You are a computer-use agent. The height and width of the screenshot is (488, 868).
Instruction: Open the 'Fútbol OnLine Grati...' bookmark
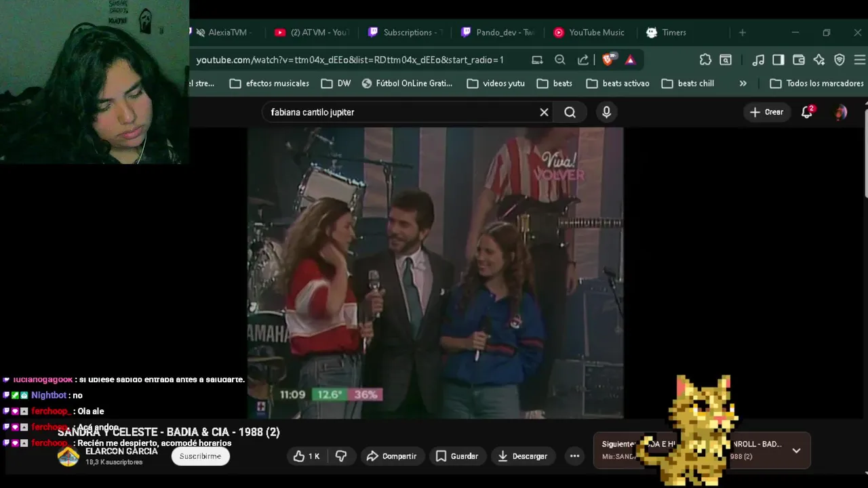click(407, 83)
